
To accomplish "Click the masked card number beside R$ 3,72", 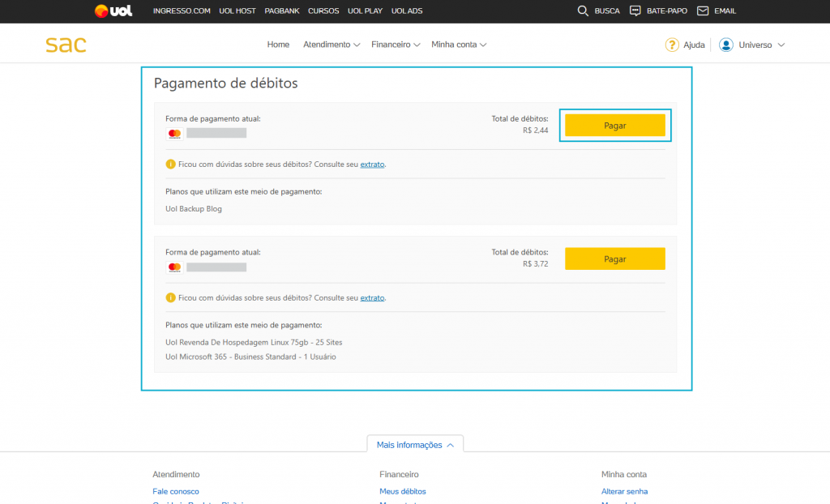I will [216, 267].
